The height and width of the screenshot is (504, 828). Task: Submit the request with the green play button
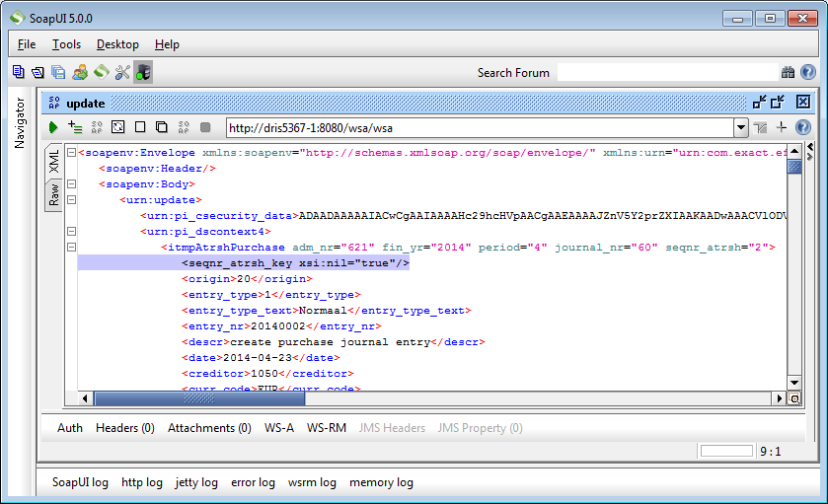[x=53, y=127]
